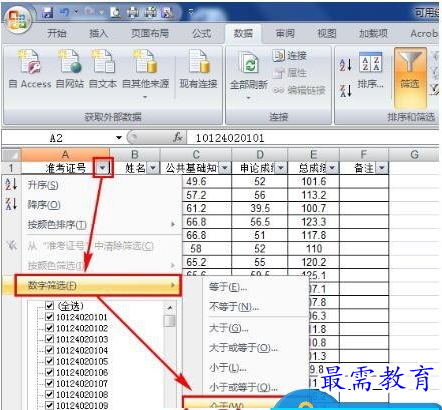Open the number filters (数字筛选) submenu
The image size is (442, 410).
pos(98,285)
